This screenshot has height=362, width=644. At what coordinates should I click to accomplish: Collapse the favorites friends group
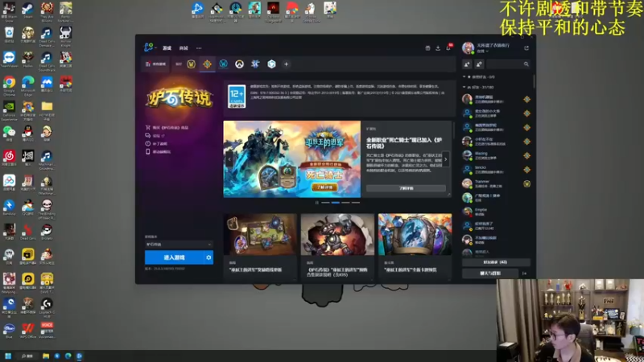[479, 76]
